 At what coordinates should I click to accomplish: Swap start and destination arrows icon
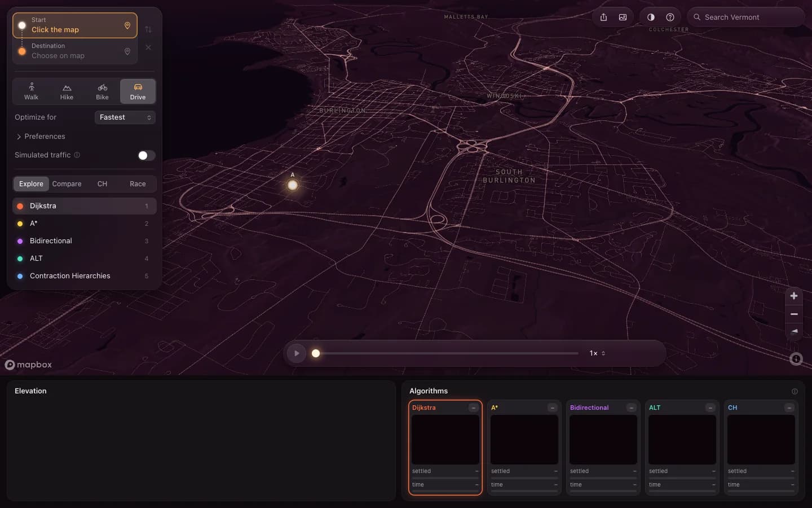point(148,29)
